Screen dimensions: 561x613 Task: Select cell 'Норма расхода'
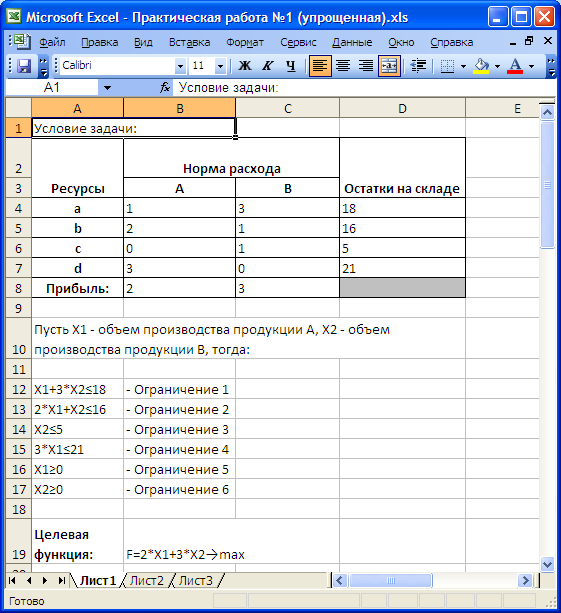click(x=231, y=158)
